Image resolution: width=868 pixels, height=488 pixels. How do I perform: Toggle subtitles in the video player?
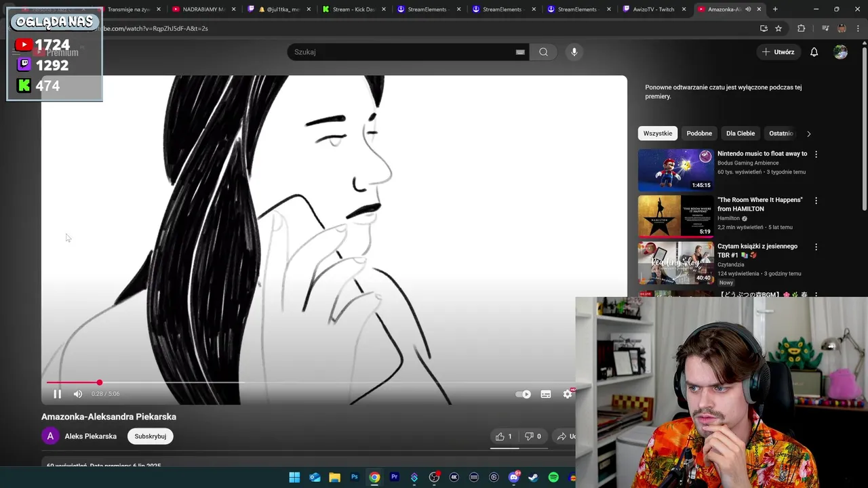pyautogui.click(x=546, y=394)
